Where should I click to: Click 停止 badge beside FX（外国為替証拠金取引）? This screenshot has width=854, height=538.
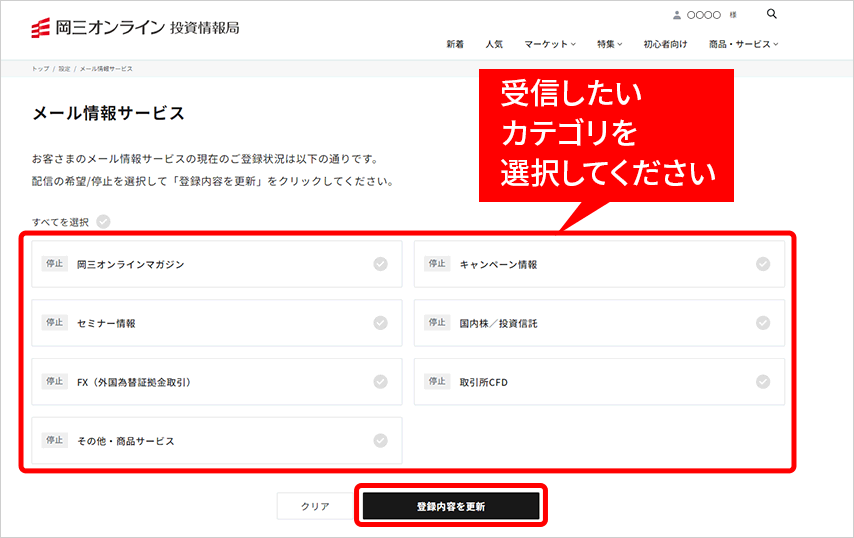coord(54,381)
